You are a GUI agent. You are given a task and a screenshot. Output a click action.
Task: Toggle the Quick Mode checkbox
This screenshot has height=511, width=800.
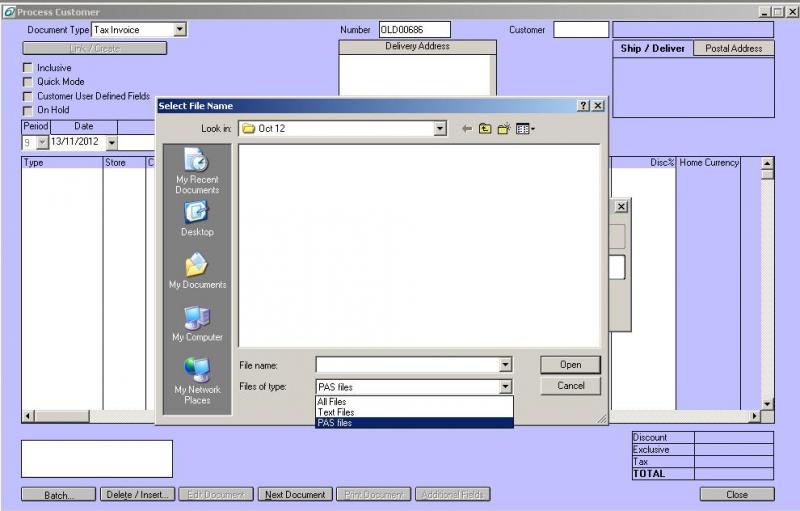tap(28, 82)
